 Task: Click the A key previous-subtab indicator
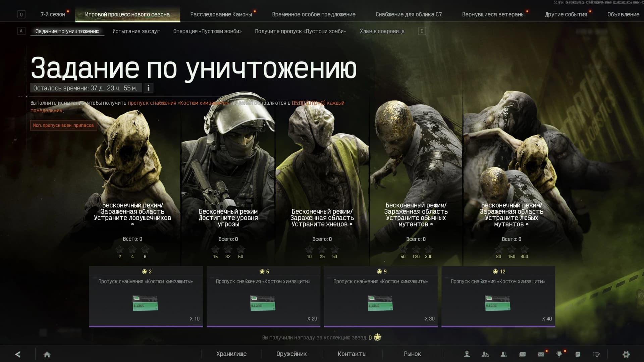(x=21, y=31)
